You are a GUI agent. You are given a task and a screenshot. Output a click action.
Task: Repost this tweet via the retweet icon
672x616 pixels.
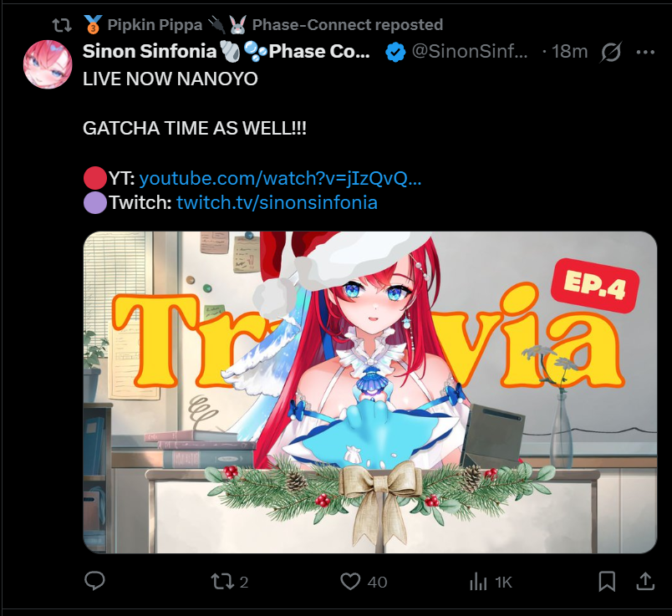tap(222, 582)
